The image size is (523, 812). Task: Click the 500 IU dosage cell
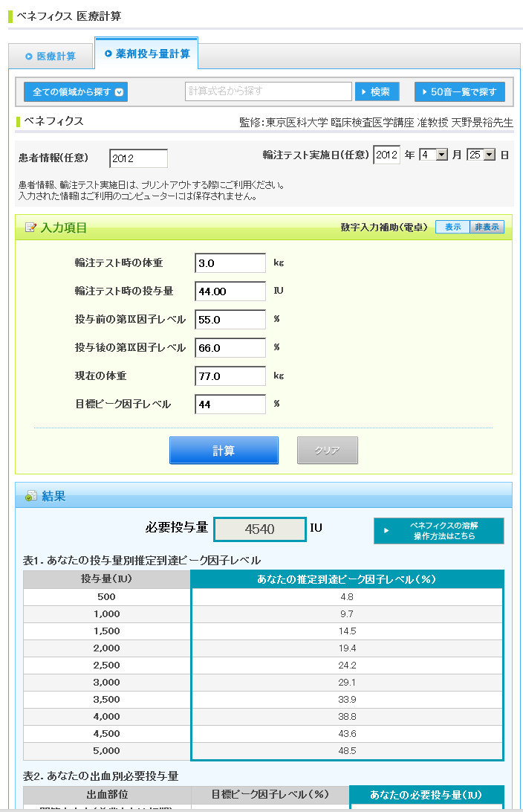[x=106, y=596]
